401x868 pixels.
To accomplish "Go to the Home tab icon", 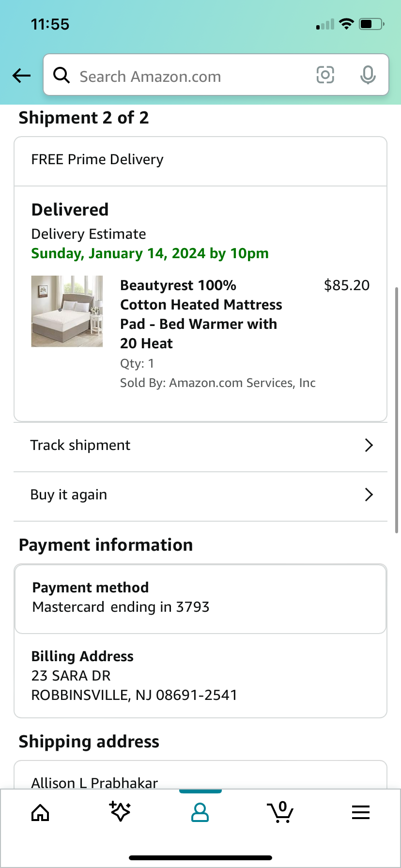I will click(x=40, y=812).
